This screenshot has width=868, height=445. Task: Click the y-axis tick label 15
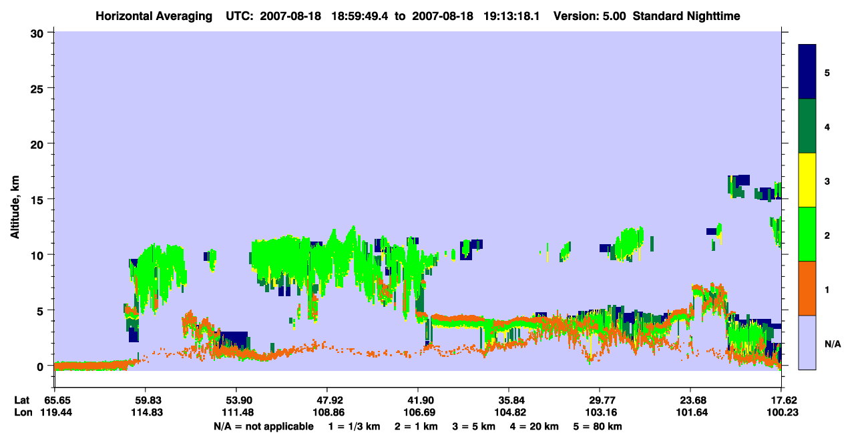pos(39,199)
